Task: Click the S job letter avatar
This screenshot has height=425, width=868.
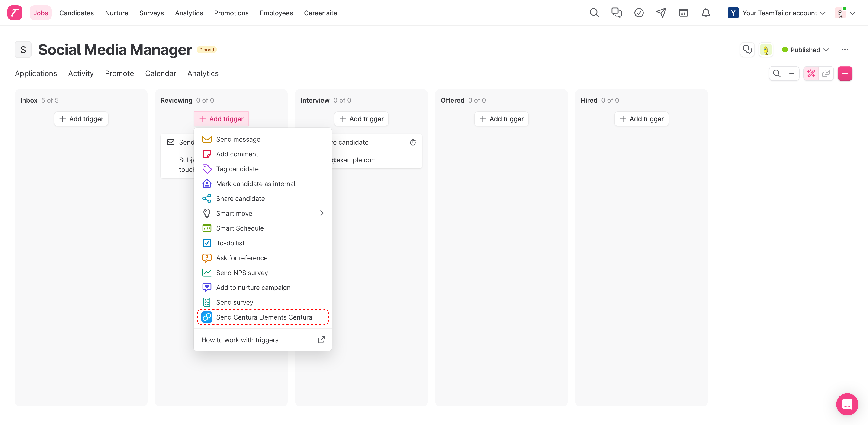Action: pyautogui.click(x=23, y=50)
